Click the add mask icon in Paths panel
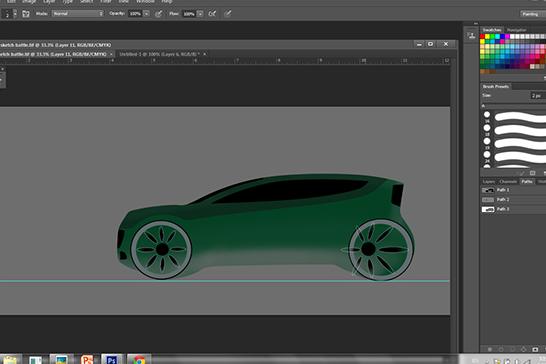This screenshot has height=364, width=546. pyautogui.click(x=535, y=349)
